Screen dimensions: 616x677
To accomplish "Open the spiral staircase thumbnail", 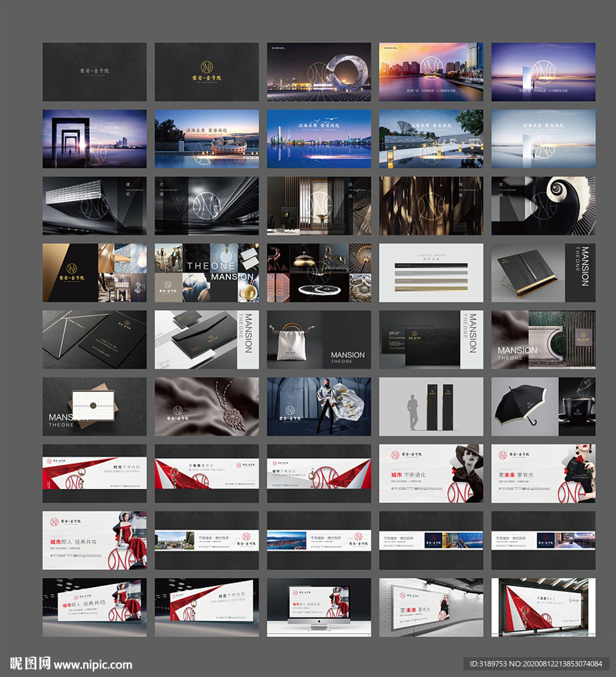I will [x=543, y=206].
